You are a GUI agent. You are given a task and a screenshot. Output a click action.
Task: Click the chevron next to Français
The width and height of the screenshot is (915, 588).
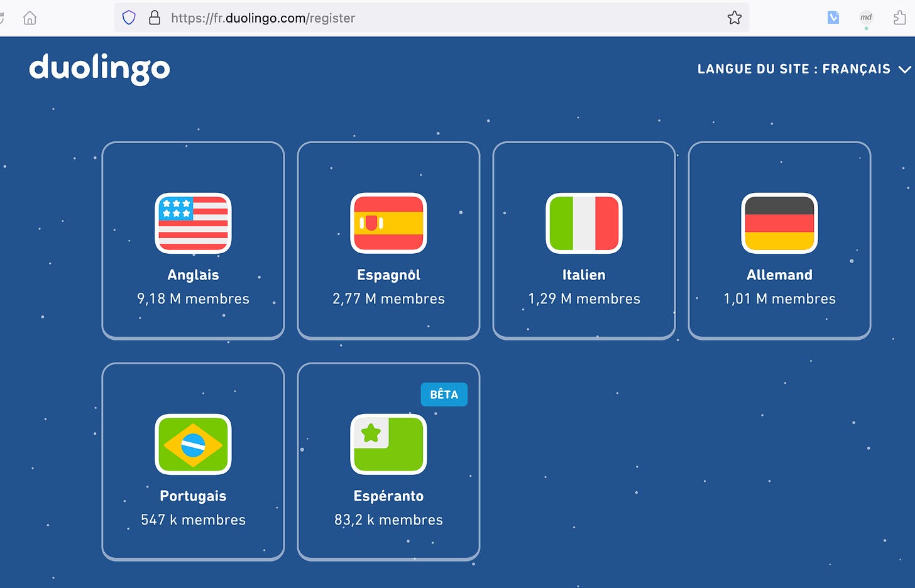pyautogui.click(x=904, y=69)
